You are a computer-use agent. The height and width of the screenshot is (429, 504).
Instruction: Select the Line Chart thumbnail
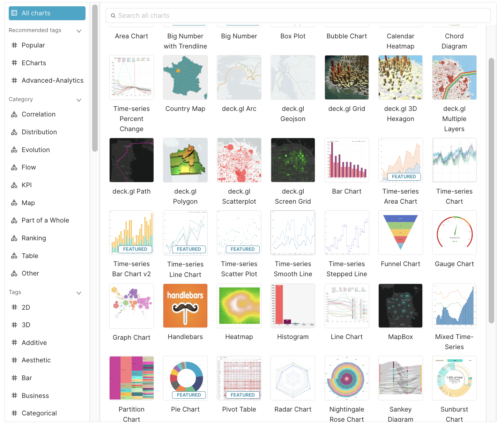tap(347, 306)
